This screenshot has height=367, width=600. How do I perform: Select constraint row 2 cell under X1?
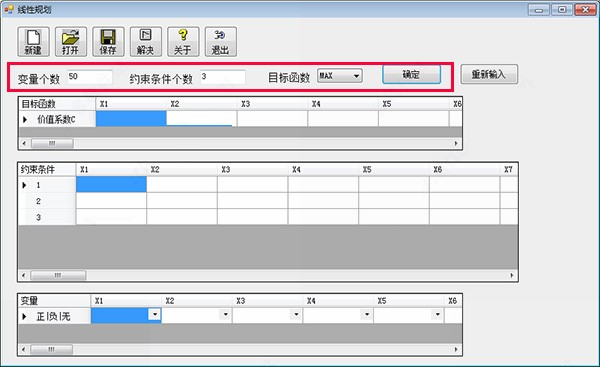point(111,201)
